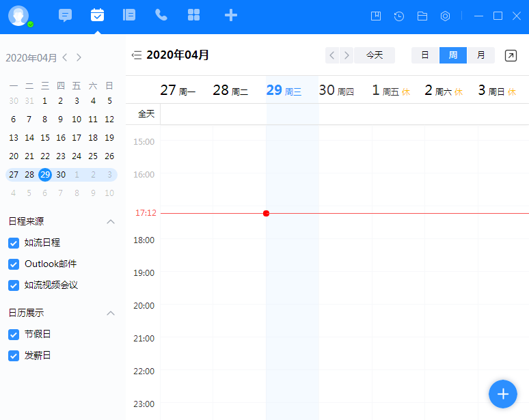Screen dimensions: 529x420
Task: Go to next week in main view
Action: coord(347,55)
